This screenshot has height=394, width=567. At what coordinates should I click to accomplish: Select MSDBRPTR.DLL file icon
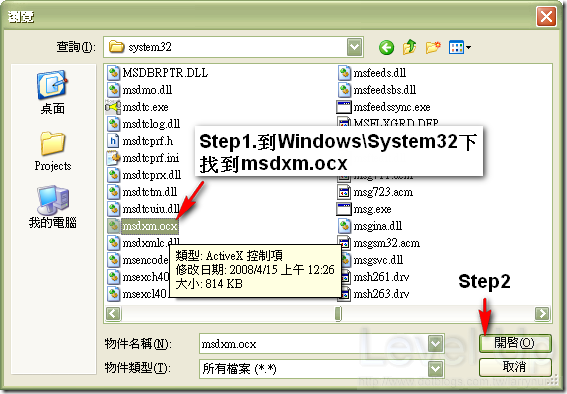click(114, 73)
